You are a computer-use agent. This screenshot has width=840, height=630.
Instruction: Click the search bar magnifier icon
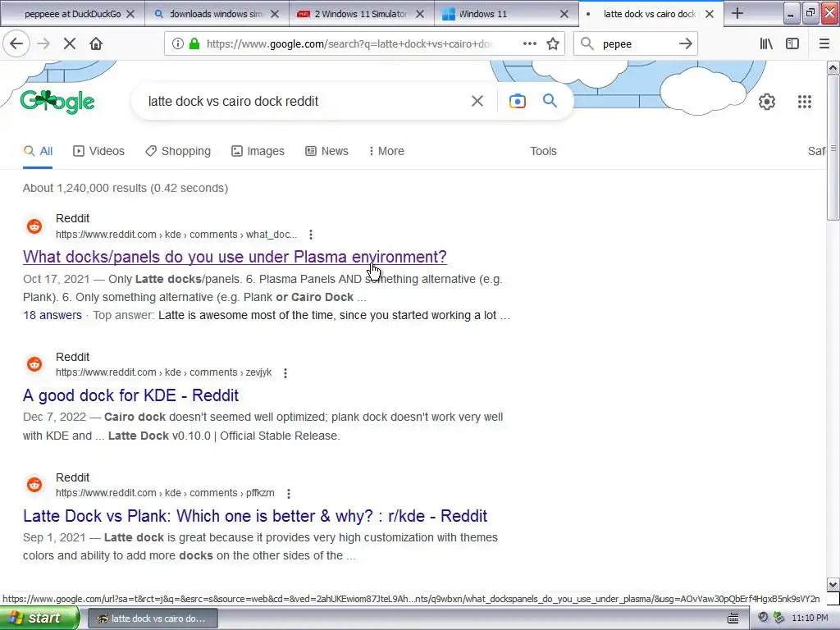pos(587,44)
